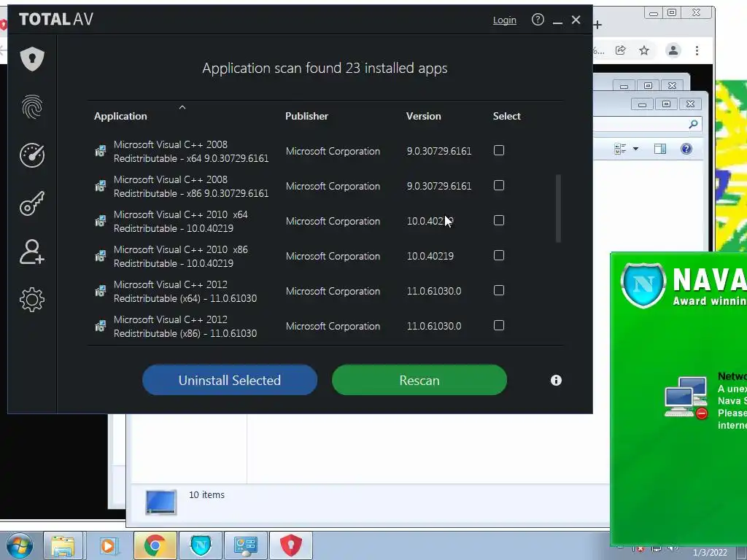This screenshot has width=747, height=560.
Task: Click the Explorer window help icon
Action: 686,149
